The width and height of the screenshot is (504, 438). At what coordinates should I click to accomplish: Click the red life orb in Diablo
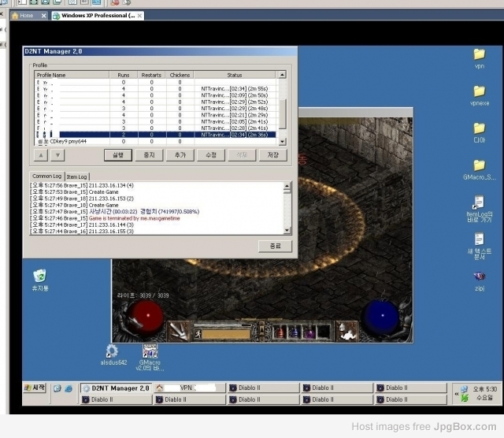(146, 317)
